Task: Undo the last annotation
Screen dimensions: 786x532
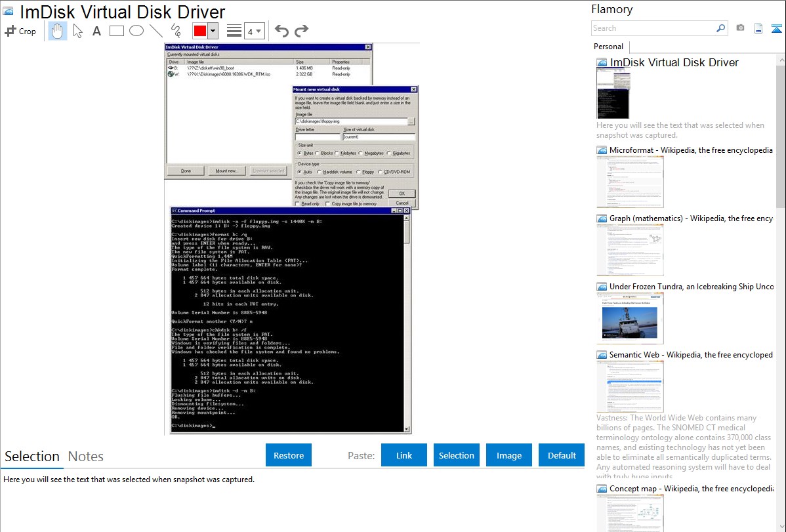Action: coord(281,31)
